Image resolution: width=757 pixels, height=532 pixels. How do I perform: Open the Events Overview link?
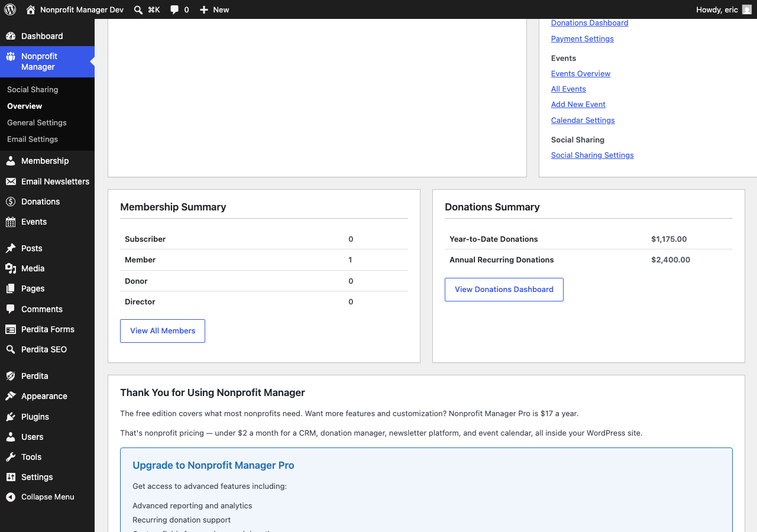click(x=581, y=73)
